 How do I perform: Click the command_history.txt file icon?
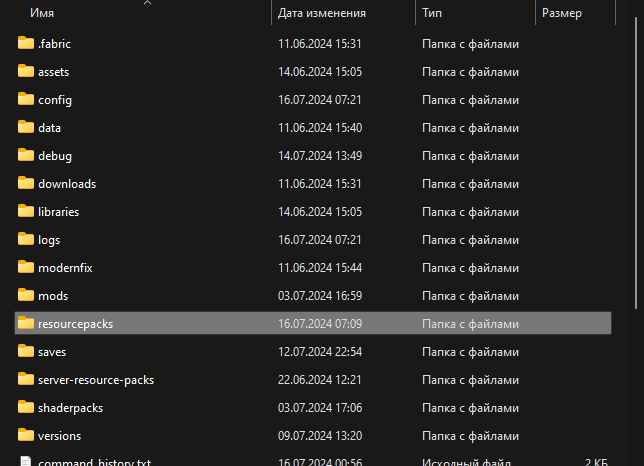coord(26,462)
